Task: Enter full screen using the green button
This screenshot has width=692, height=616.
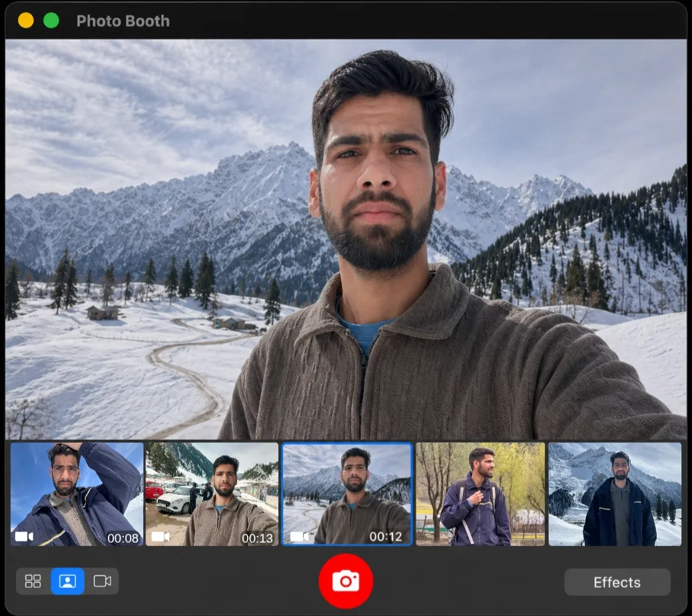Action: [x=51, y=21]
